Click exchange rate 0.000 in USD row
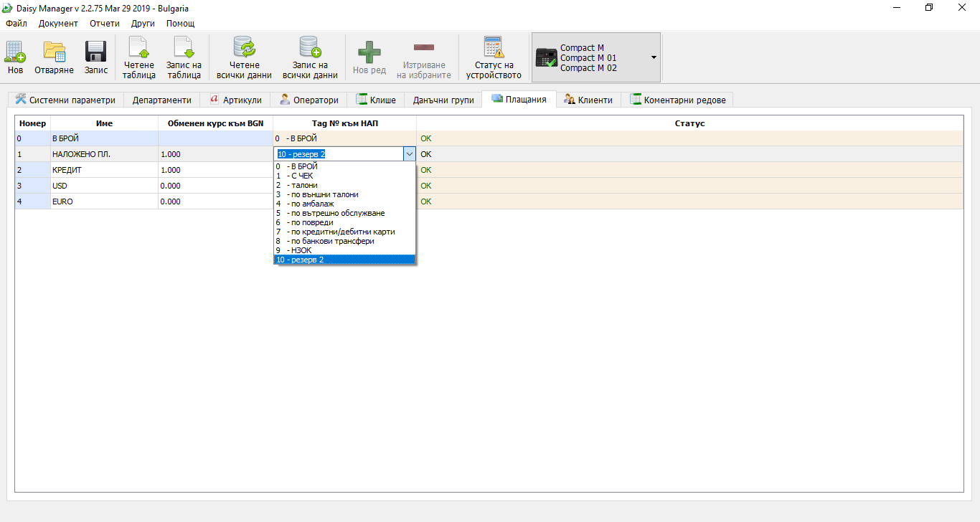This screenshot has width=980, height=522. click(215, 186)
